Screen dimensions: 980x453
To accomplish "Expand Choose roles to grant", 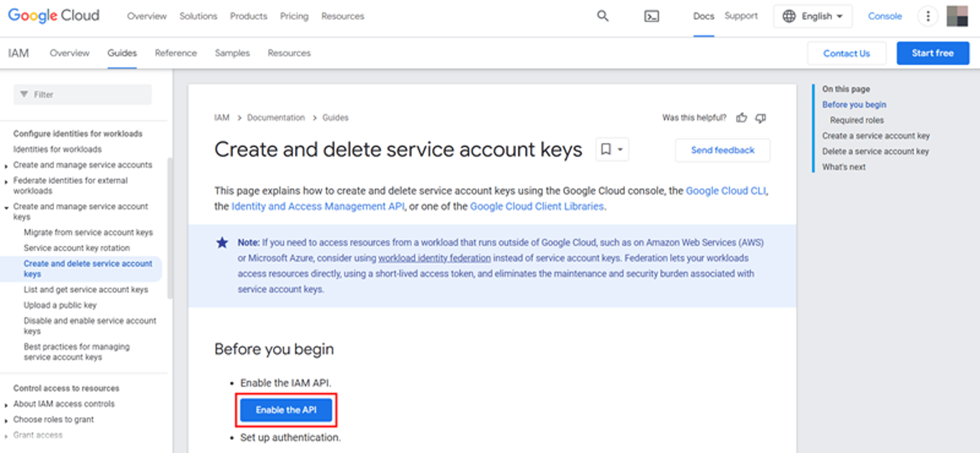I will (x=6, y=421).
